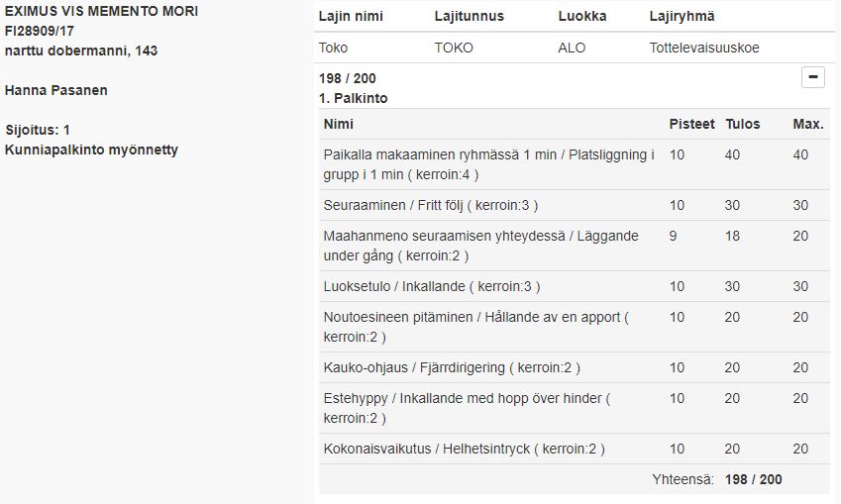The width and height of the screenshot is (841, 504).
Task: Click the Tulos column header
Action: [x=742, y=124]
